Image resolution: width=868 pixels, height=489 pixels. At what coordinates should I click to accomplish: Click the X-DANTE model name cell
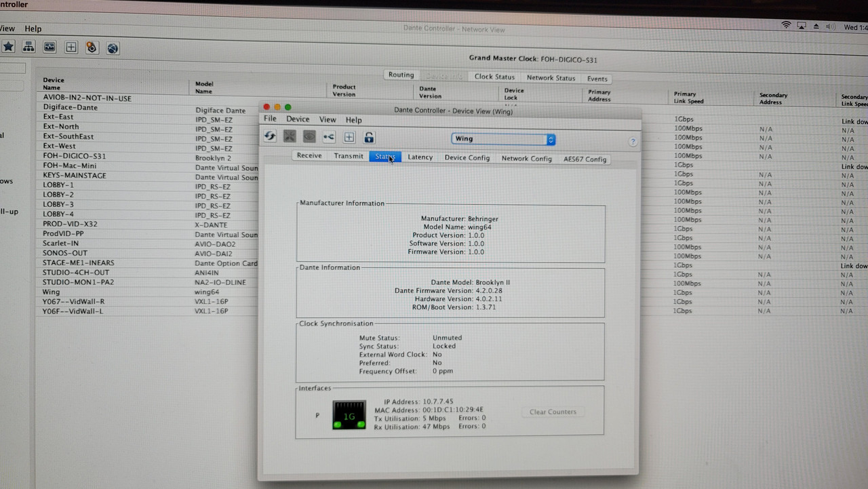pos(212,224)
